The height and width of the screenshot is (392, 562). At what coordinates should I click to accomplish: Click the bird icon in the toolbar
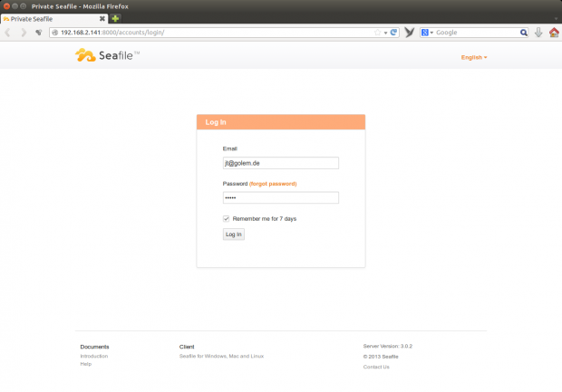pyautogui.click(x=410, y=33)
